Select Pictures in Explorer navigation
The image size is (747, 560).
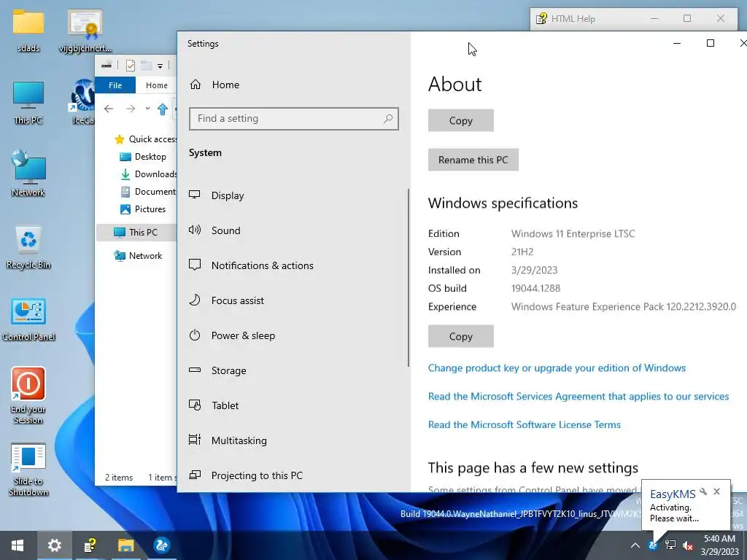143,209
